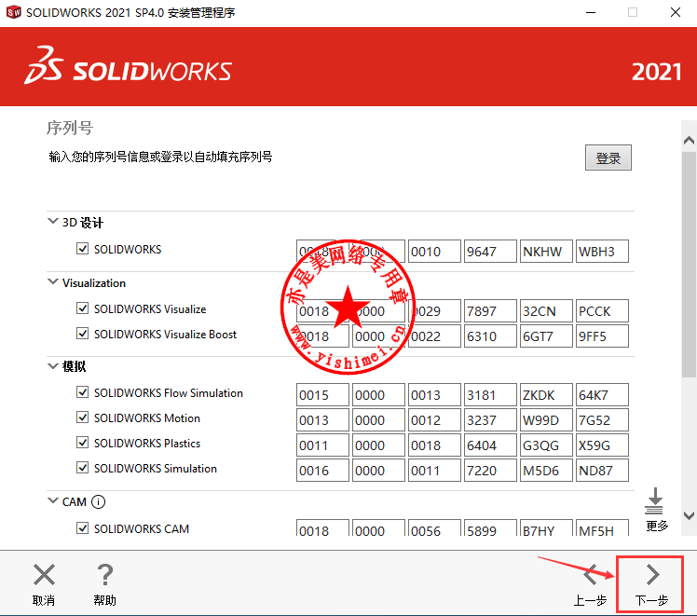Collapse the 模拟 section
Image resolution: width=697 pixels, height=616 pixels.
tap(53, 365)
